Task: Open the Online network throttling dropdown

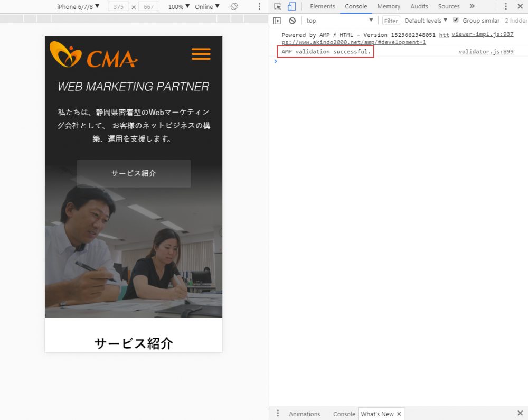Action: [x=207, y=6]
